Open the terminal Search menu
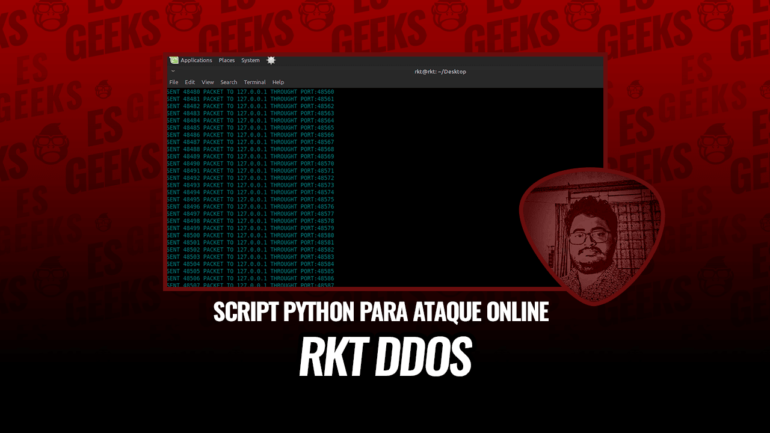The image size is (770, 433). 229,82
